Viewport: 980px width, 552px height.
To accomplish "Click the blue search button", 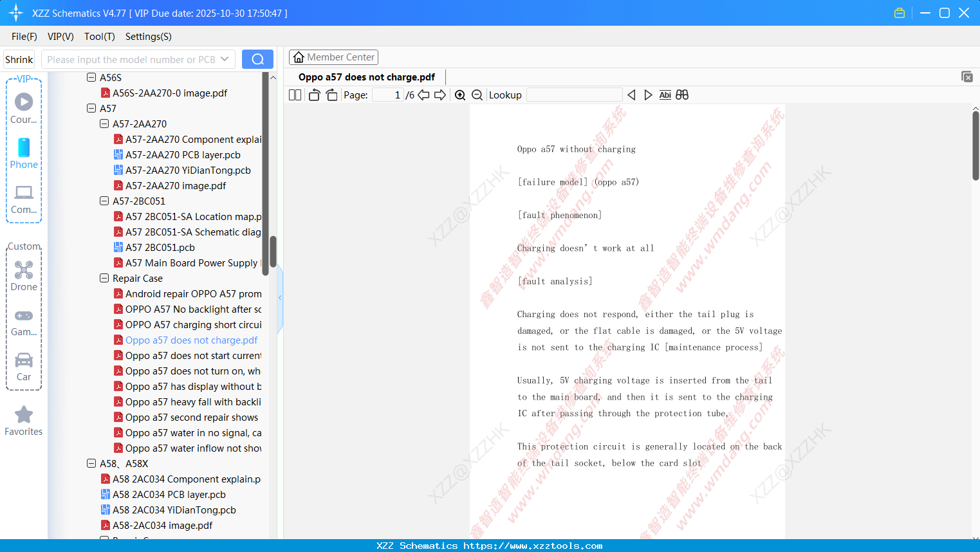I will [257, 59].
